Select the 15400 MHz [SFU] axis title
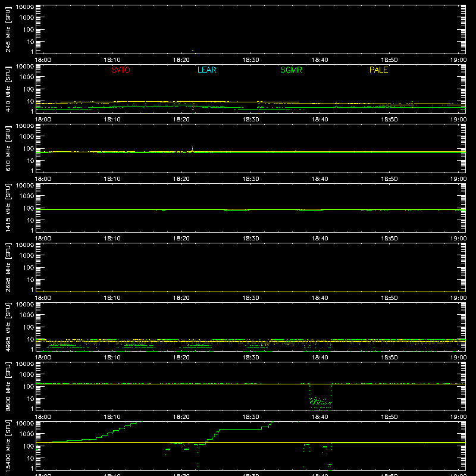476x476 pixels. [8, 446]
